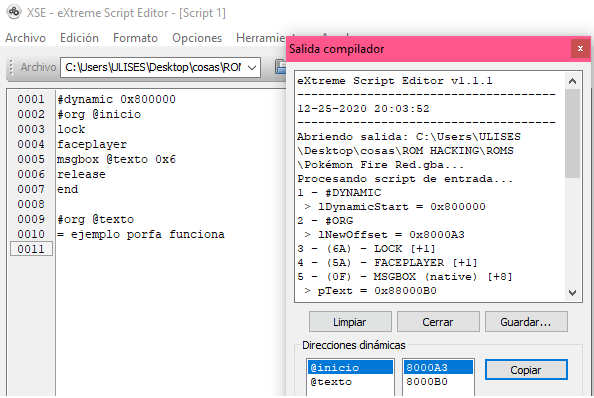The height and width of the screenshot is (398, 594).
Task: Click 'Procesando script de entrada...' output line
Action: coord(405,178)
